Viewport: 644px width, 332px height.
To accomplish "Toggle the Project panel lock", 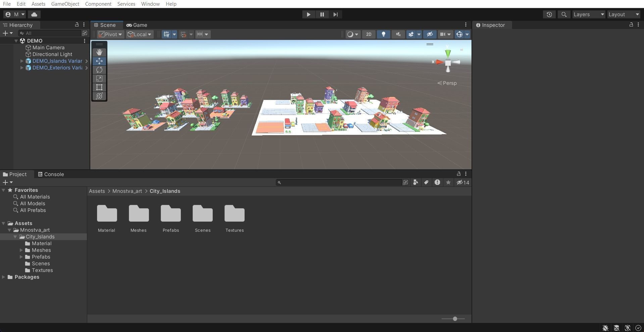I will click(x=458, y=174).
